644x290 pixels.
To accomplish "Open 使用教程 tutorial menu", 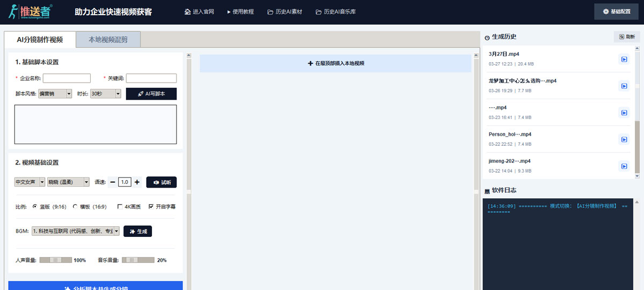I will point(240,11).
